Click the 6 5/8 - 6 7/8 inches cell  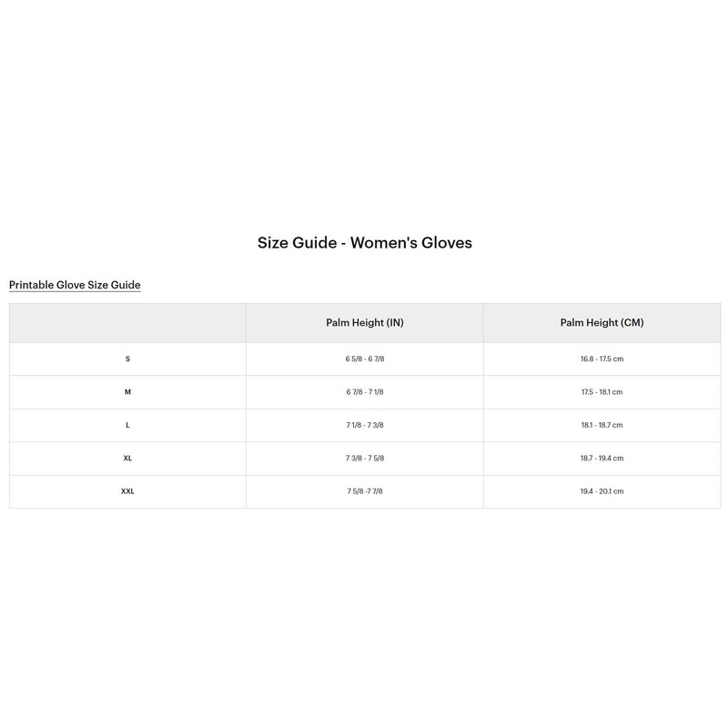tap(365, 359)
